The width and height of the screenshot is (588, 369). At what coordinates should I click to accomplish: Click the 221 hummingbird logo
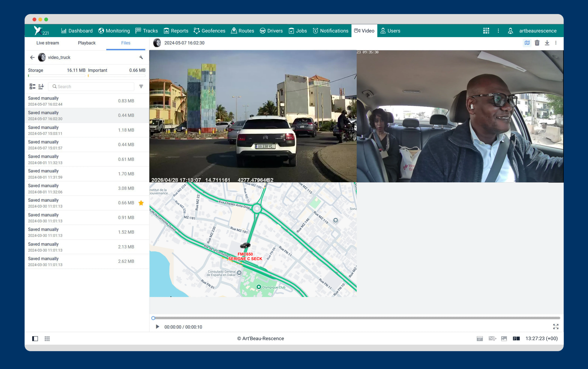pos(41,31)
